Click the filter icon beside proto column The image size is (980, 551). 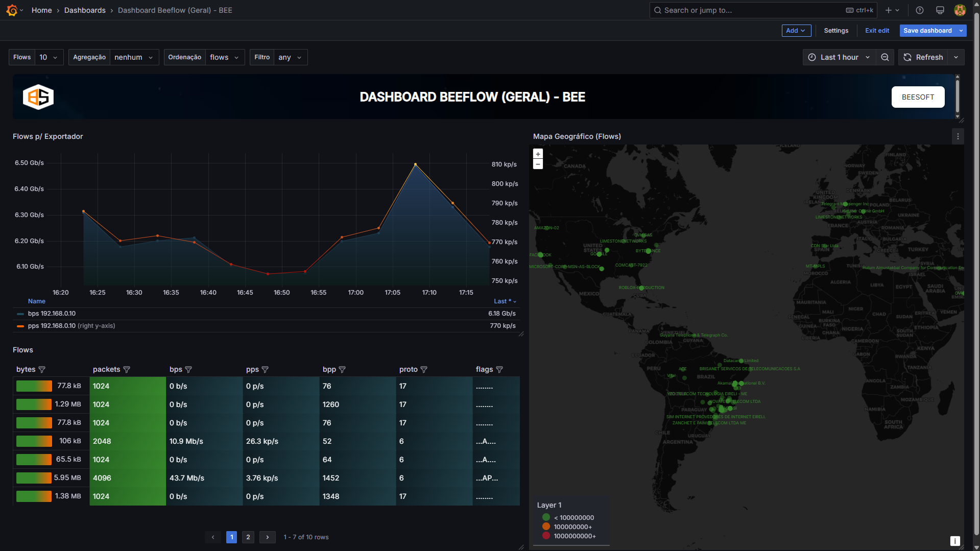coord(424,369)
